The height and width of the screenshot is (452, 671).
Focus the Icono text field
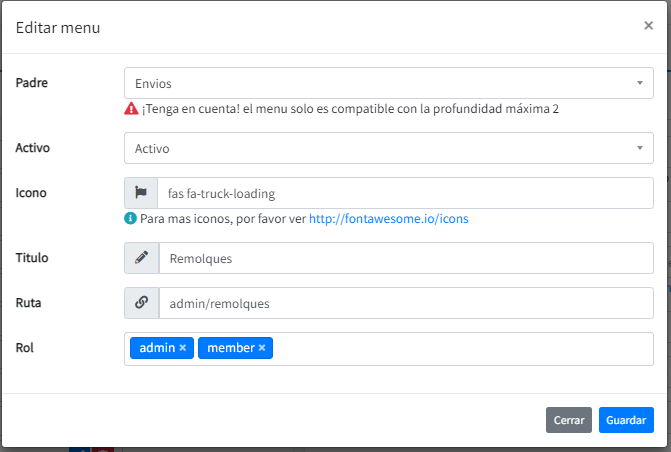404,193
